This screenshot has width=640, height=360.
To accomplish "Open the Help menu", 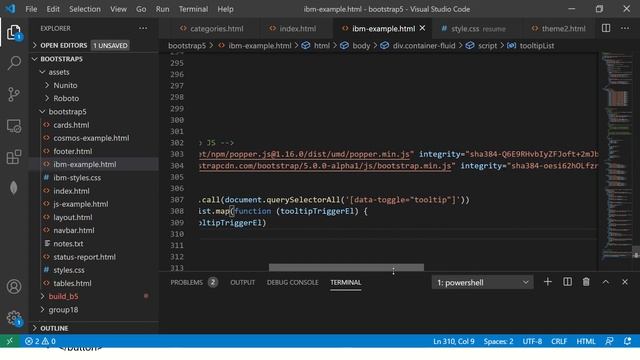I will tap(225, 9).
